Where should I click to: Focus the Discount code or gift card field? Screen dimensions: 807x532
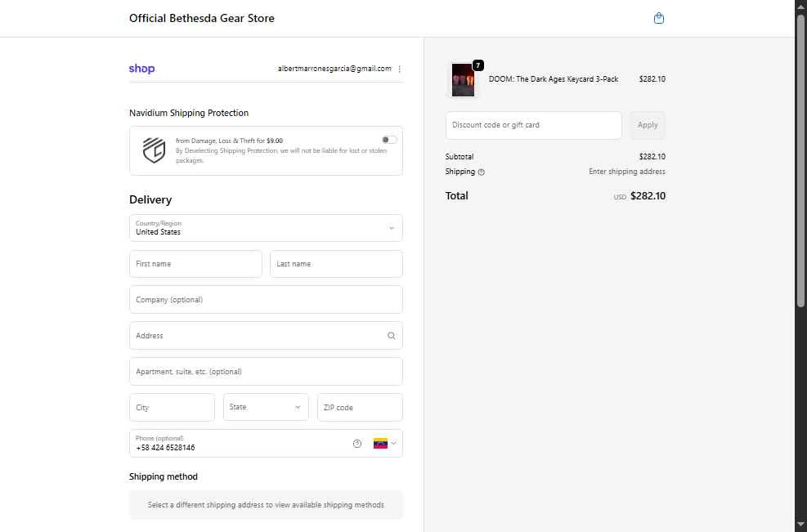534,125
